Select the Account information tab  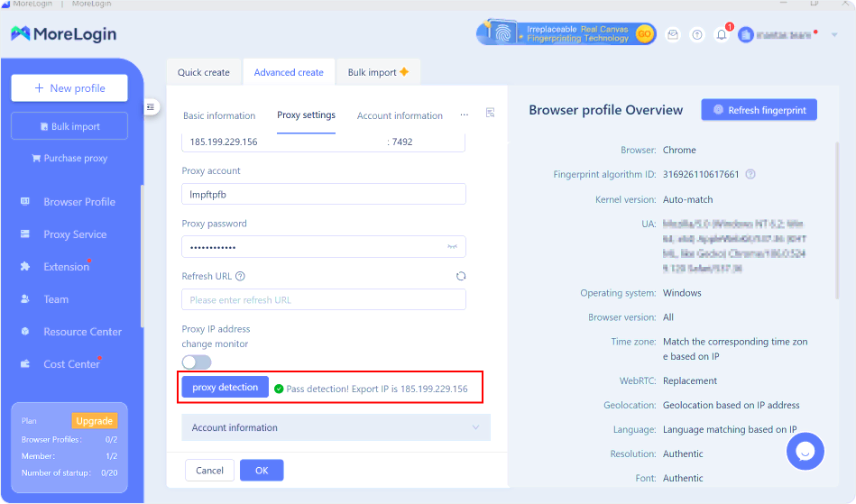(x=400, y=115)
